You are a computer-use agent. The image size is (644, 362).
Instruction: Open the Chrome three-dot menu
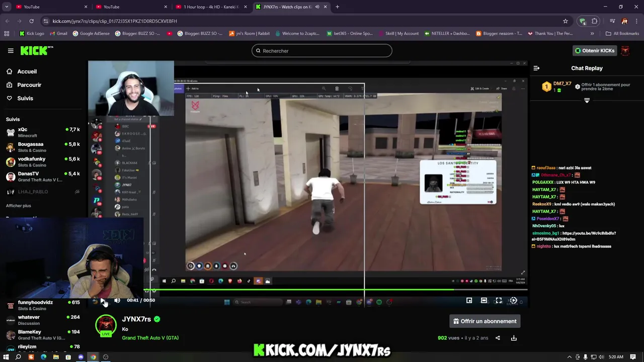636,21
